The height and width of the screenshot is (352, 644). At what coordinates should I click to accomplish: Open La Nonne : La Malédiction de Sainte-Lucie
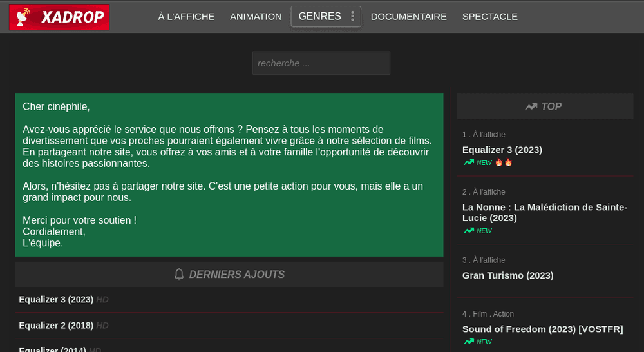545,213
